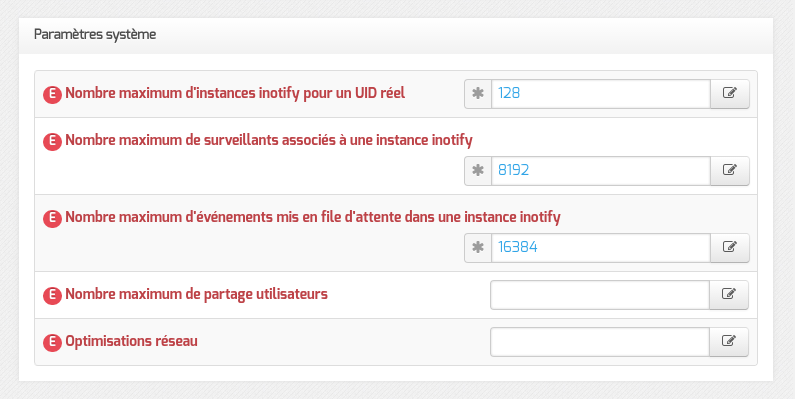
Task: Focus the input field containing 8192
Action: tap(601, 171)
